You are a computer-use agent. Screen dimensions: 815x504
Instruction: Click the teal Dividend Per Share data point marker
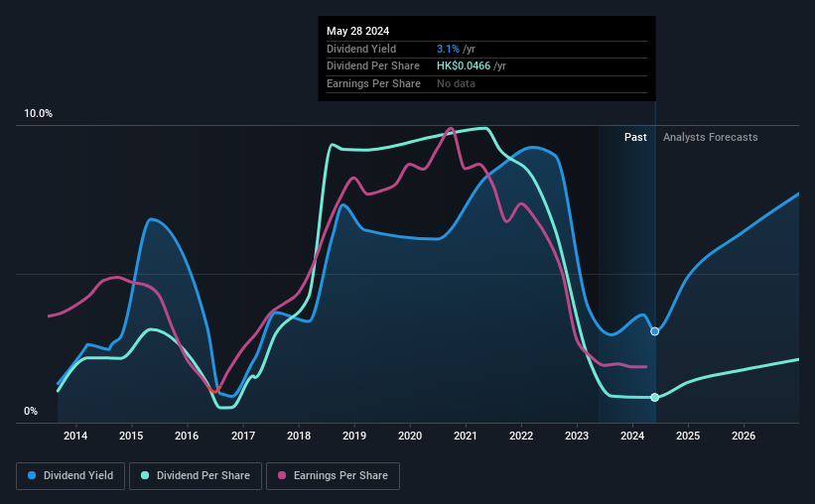tap(655, 398)
